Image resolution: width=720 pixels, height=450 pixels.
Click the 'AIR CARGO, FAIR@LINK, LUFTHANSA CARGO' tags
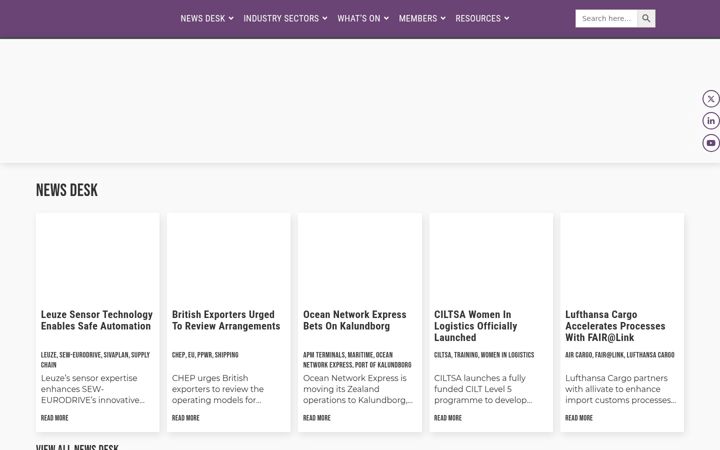coord(620,355)
